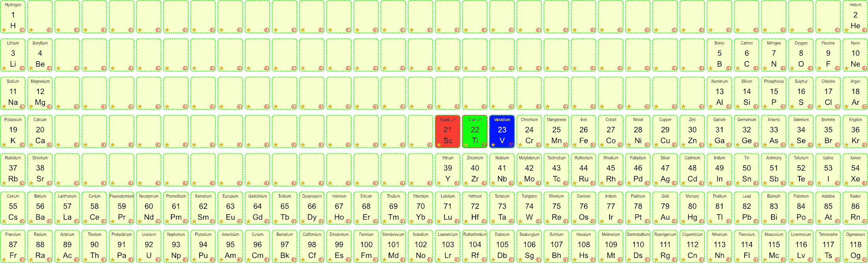This screenshot has height=263, width=868.
Task: Click the star icon on the Neon tile
Action: 846,68
